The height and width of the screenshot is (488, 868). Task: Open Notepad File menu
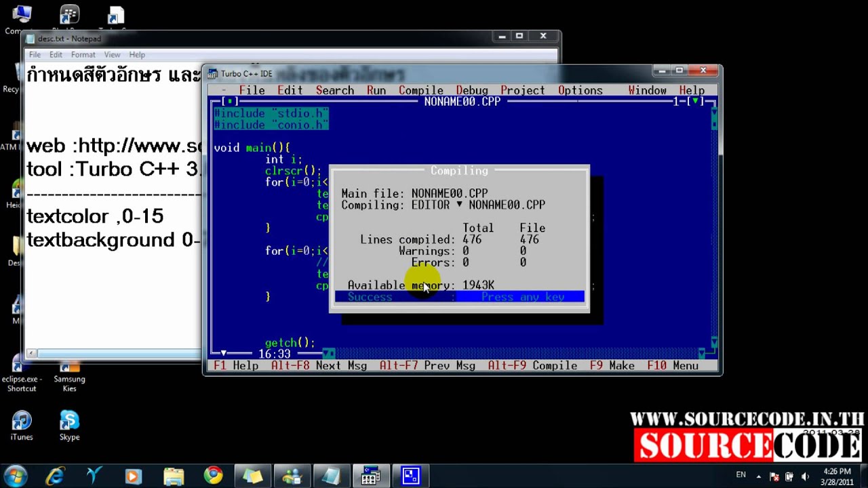[35, 55]
